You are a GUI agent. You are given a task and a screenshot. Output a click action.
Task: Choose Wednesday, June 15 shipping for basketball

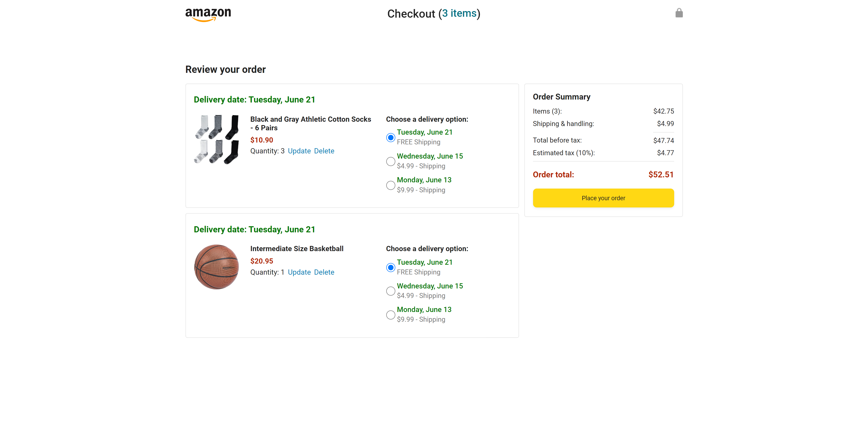point(391,291)
